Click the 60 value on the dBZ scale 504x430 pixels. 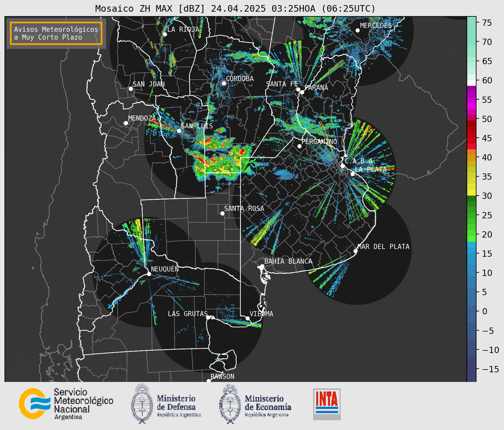point(487,80)
